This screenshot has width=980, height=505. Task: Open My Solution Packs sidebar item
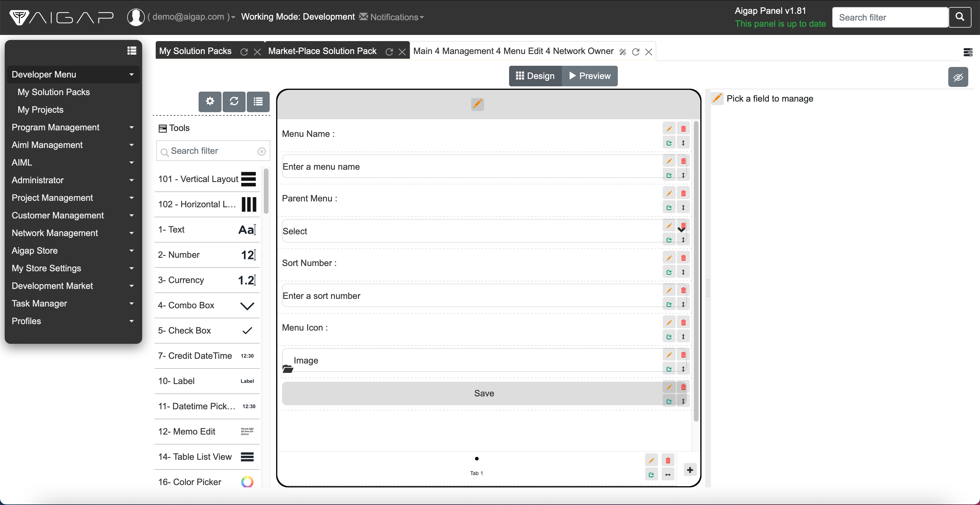click(54, 92)
